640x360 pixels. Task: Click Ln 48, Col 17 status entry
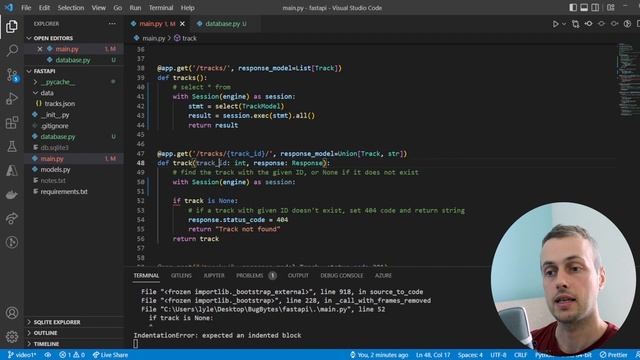pyautogui.click(x=433, y=355)
